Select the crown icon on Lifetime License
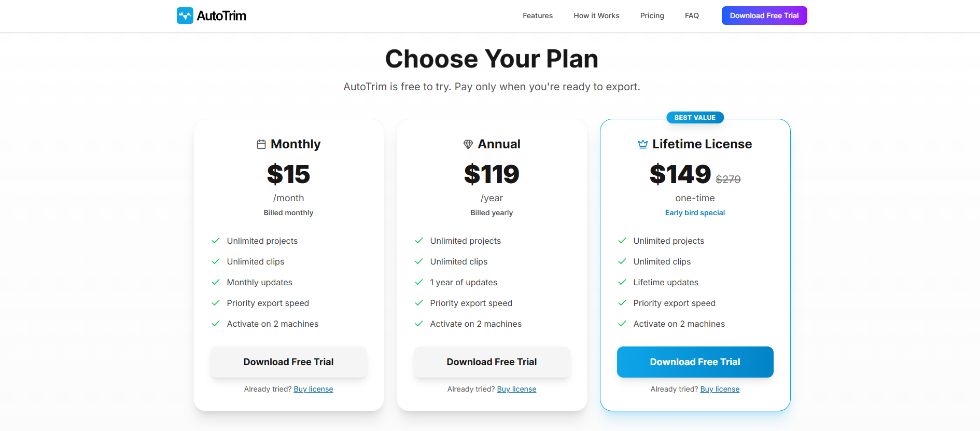This screenshot has height=431, width=980. [x=642, y=144]
